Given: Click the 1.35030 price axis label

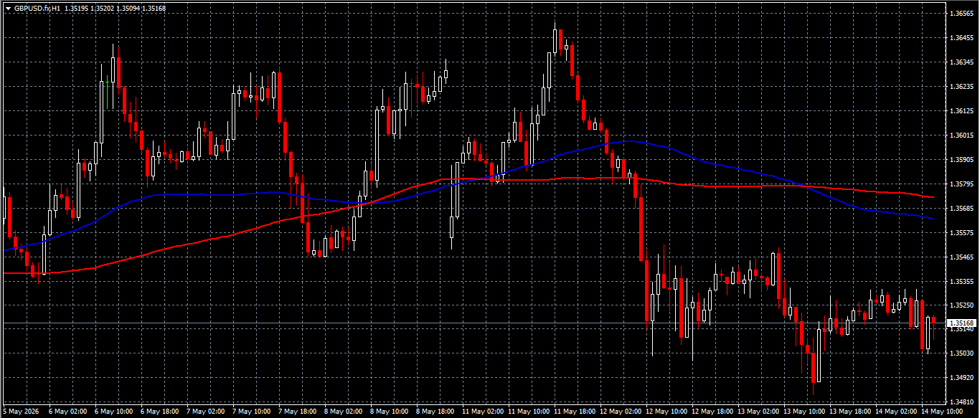Looking at the screenshot, I should click(x=961, y=353).
